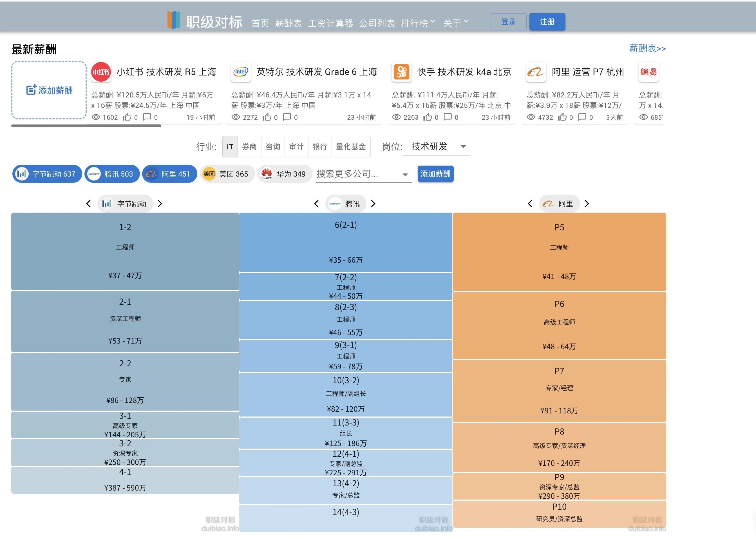Open comments on the 英特尔 salary post

click(x=287, y=117)
